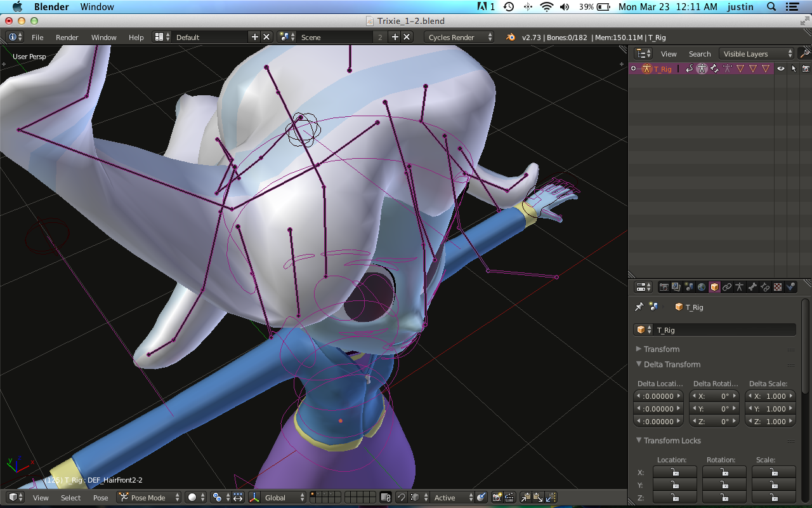Click the OpenGL render image camera icon

pyautogui.click(x=497, y=498)
